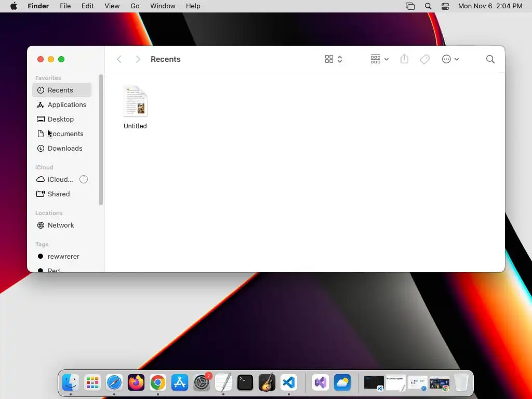
Task: Click the back navigation arrow
Action: click(119, 59)
